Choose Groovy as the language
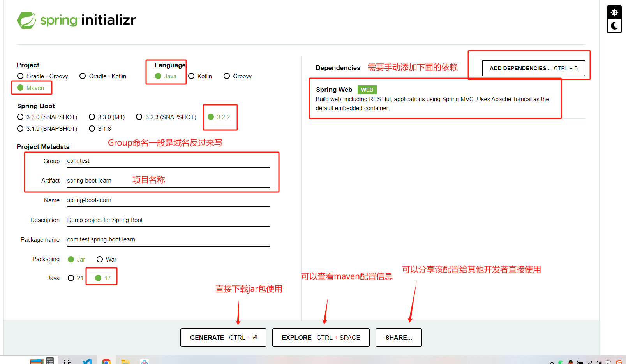The image size is (626, 364). (x=238, y=76)
